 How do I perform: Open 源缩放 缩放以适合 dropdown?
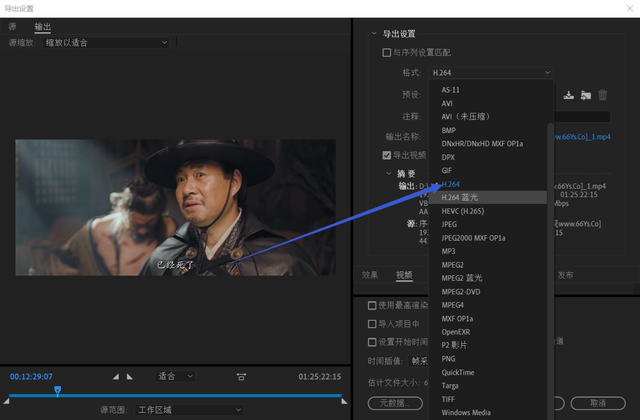click(106, 42)
